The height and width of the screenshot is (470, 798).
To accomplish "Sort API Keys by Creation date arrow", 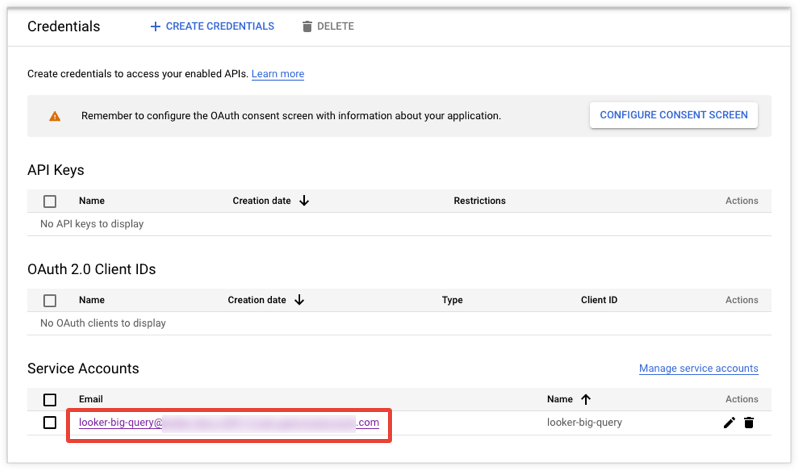I will click(x=304, y=201).
